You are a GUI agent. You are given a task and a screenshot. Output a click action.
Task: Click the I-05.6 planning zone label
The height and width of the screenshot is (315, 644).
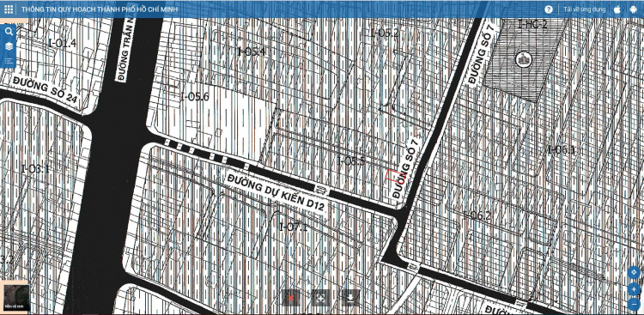click(195, 97)
